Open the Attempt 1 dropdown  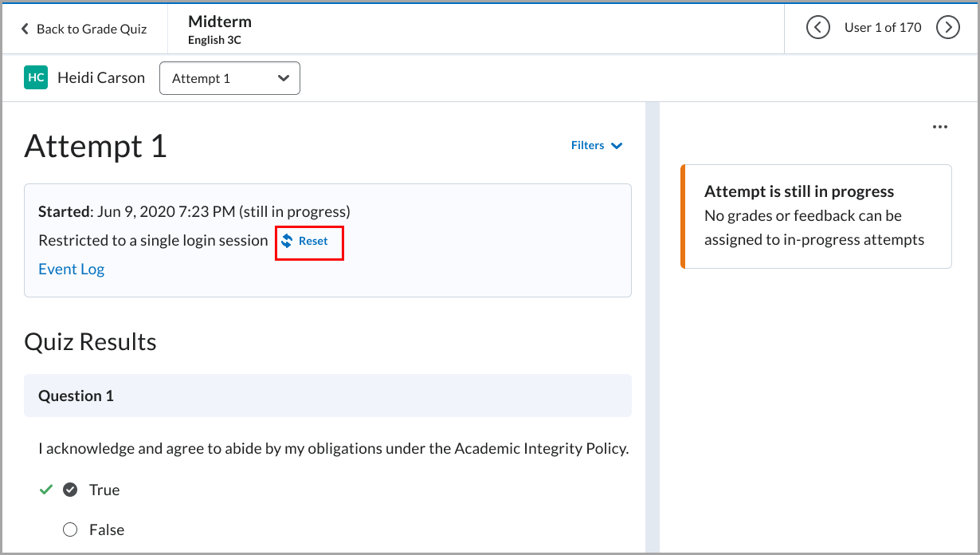coord(229,78)
